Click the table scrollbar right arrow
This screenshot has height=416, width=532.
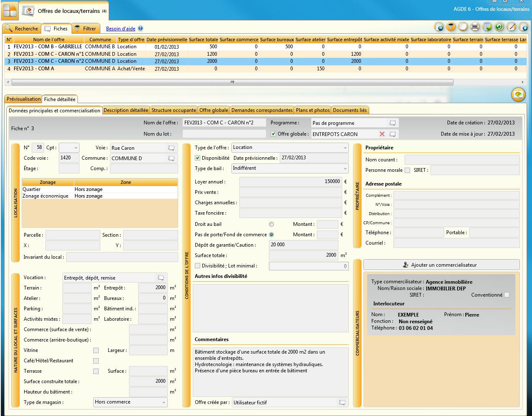523,82
